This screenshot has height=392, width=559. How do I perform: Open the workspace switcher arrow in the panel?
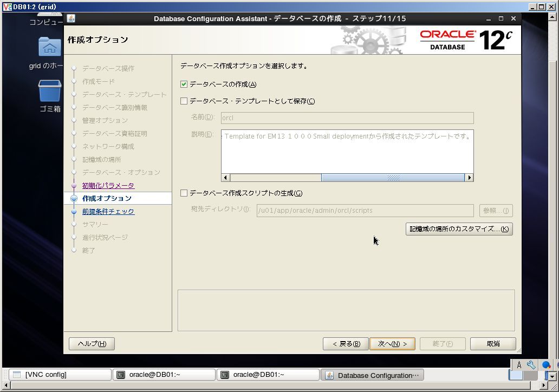point(552,376)
